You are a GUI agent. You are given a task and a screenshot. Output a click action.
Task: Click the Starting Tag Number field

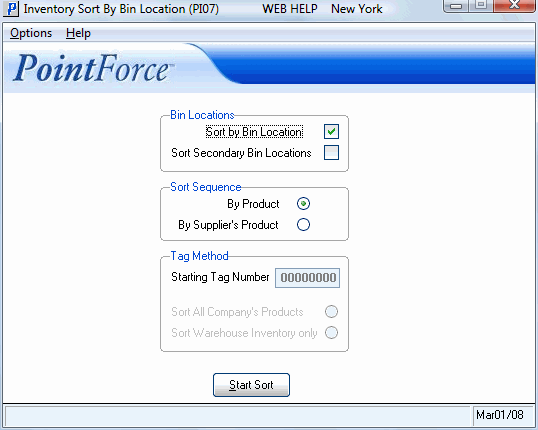[x=307, y=278]
